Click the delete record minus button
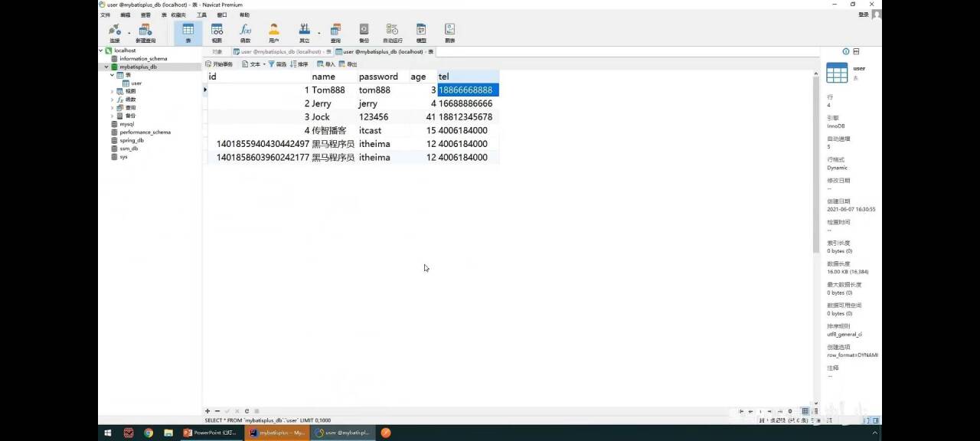Screen dimensions: 980x441 217,411
